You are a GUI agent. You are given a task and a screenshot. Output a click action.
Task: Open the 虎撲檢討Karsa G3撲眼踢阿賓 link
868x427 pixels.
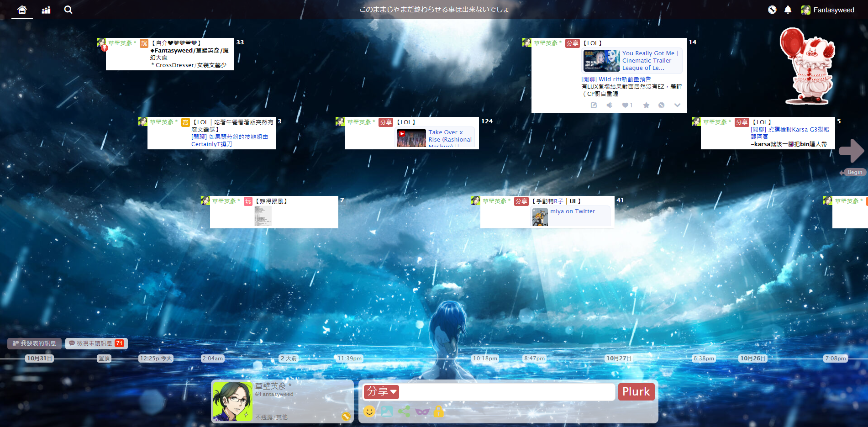coord(790,133)
